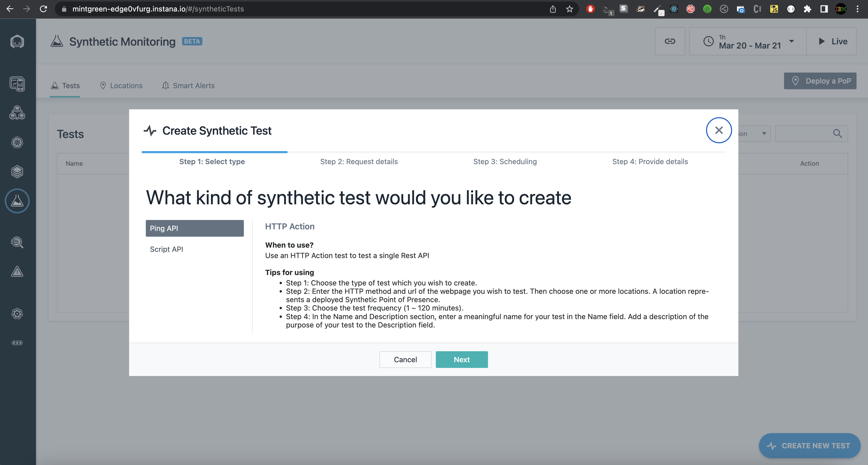868x465 pixels.
Task: Click the tests search input field
Action: [x=804, y=134]
